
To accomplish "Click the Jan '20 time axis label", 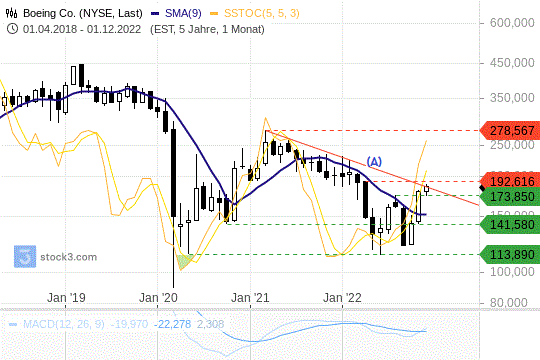I will coord(158,298).
